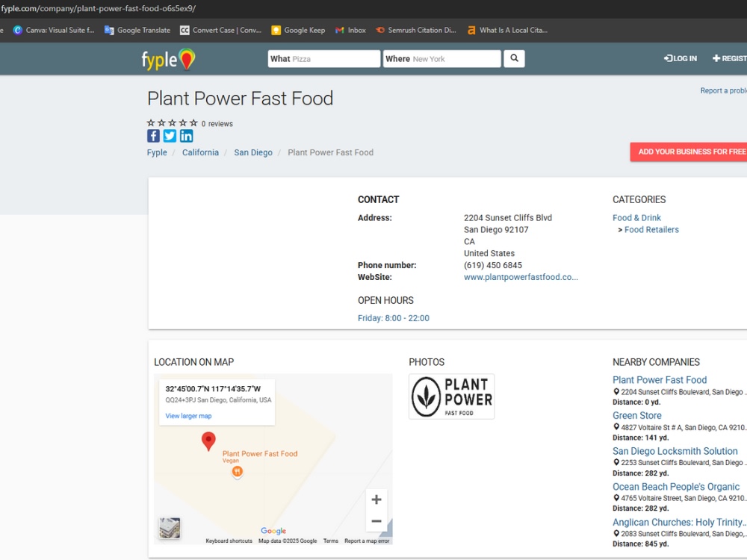Click Report a problem link

(x=723, y=90)
